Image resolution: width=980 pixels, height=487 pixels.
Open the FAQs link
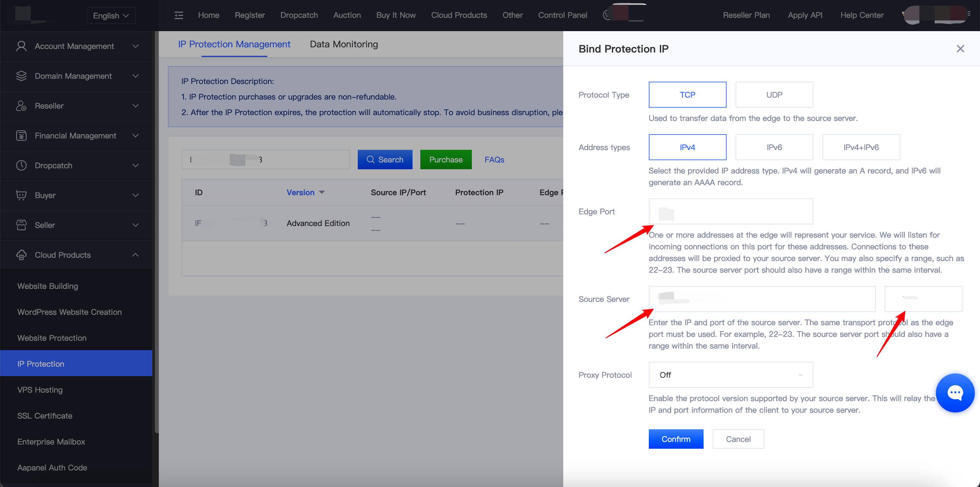click(494, 160)
